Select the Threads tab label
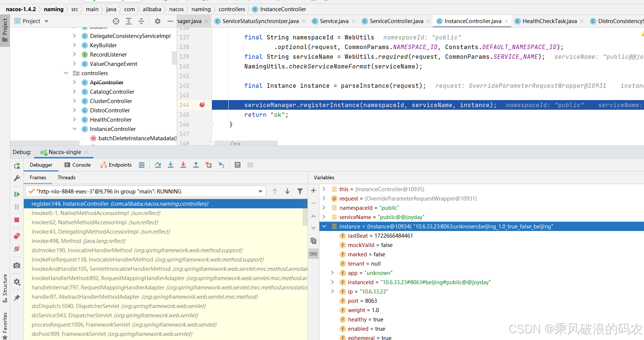This screenshot has height=340, width=644. pos(66,178)
